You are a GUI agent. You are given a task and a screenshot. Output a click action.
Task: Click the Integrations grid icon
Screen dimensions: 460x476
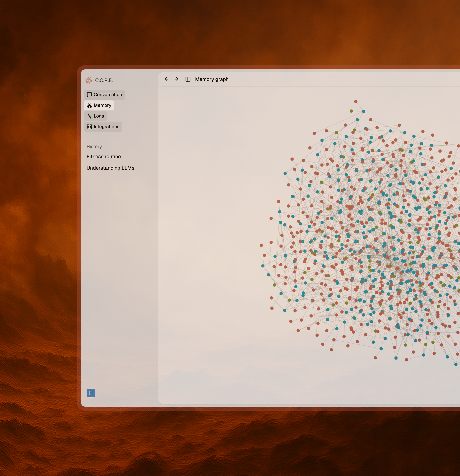click(89, 127)
